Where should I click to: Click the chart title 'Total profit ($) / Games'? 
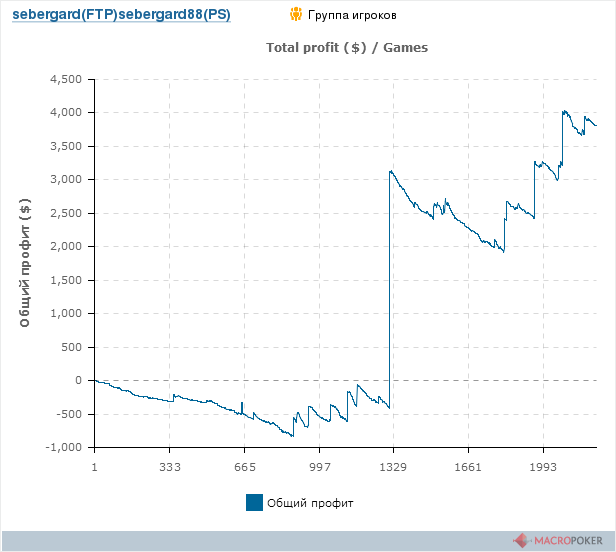click(x=347, y=48)
